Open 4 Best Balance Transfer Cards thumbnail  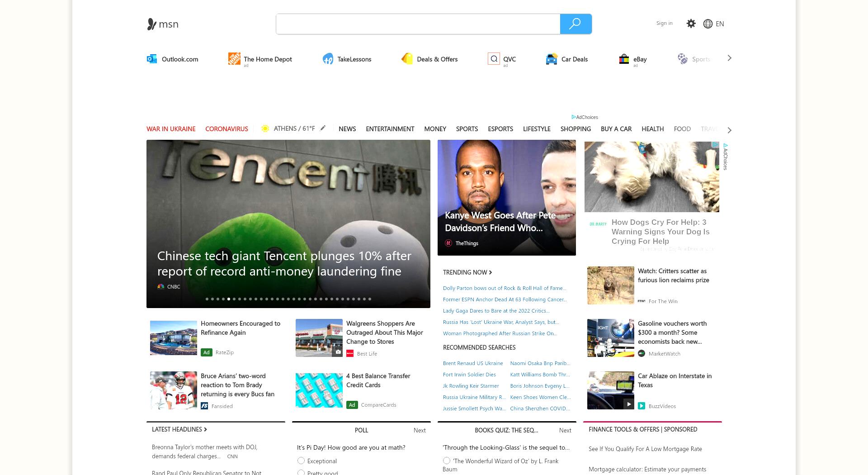click(319, 390)
